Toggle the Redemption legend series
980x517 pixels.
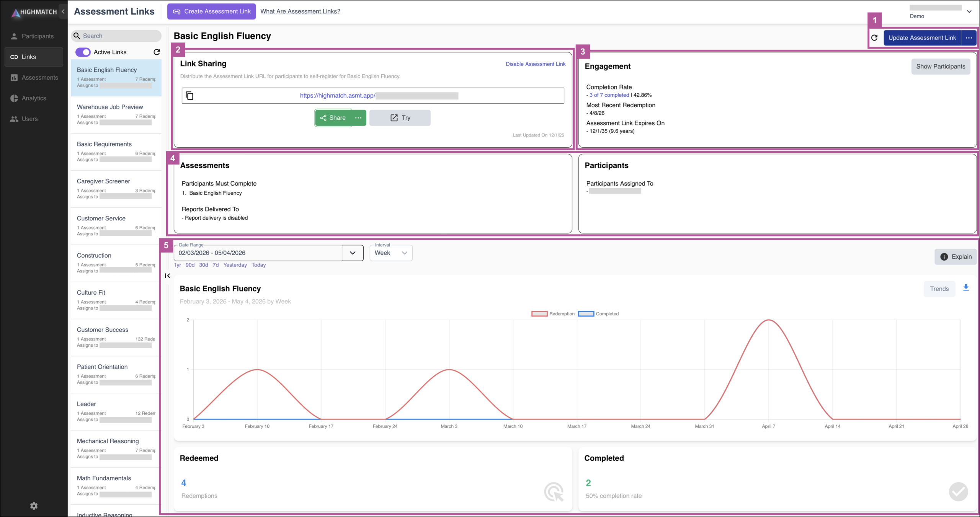(x=553, y=314)
